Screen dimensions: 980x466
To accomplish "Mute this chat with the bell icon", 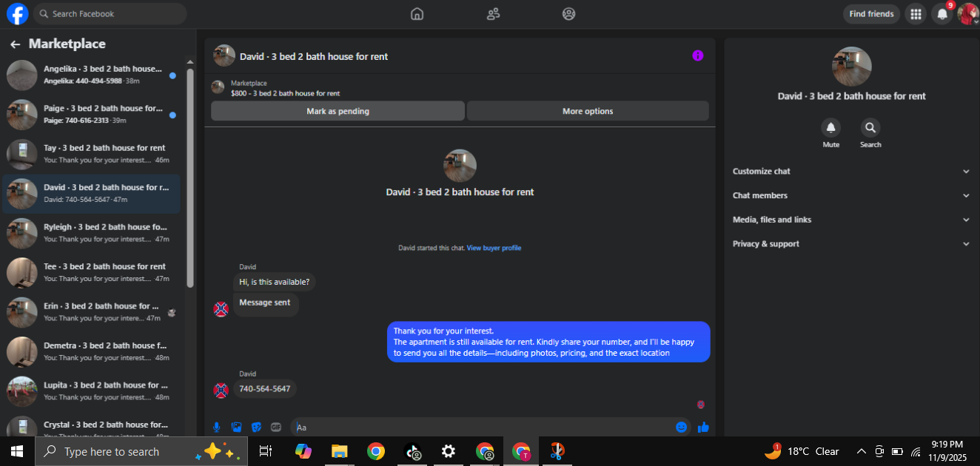I will tap(831, 127).
